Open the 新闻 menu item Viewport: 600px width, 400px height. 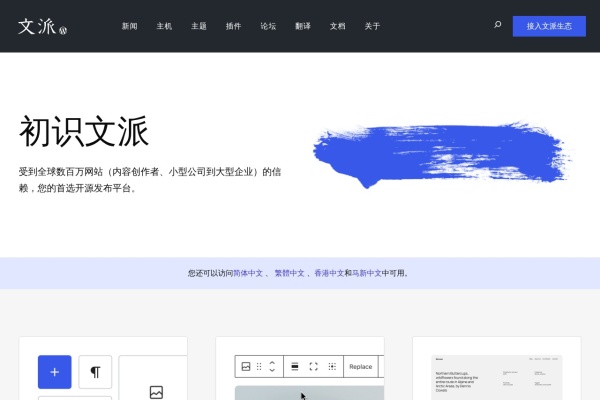[129, 26]
